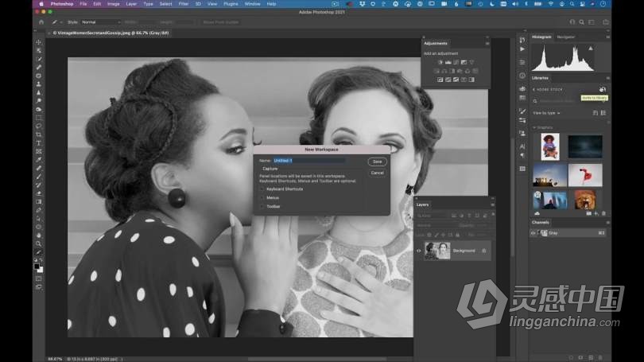
Task: Add a Brightness/Contrast adjustment
Action: pyautogui.click(x=440, y=63)
